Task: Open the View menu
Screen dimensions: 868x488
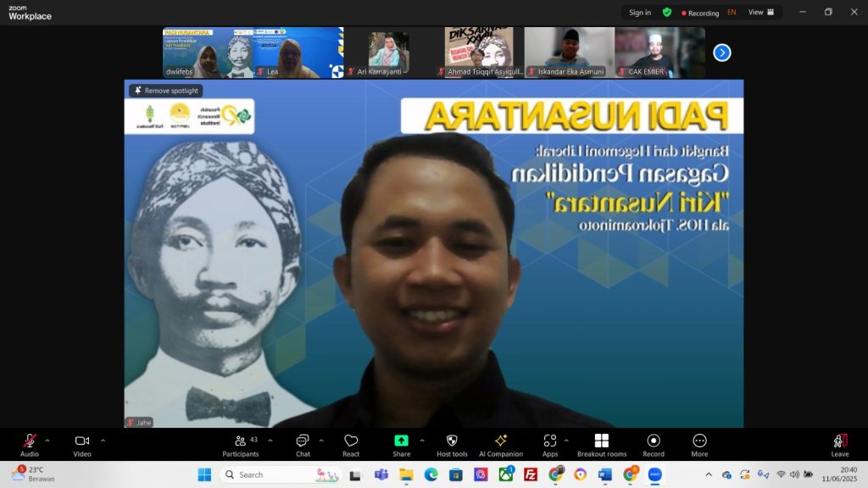Action: click(760, 13)
